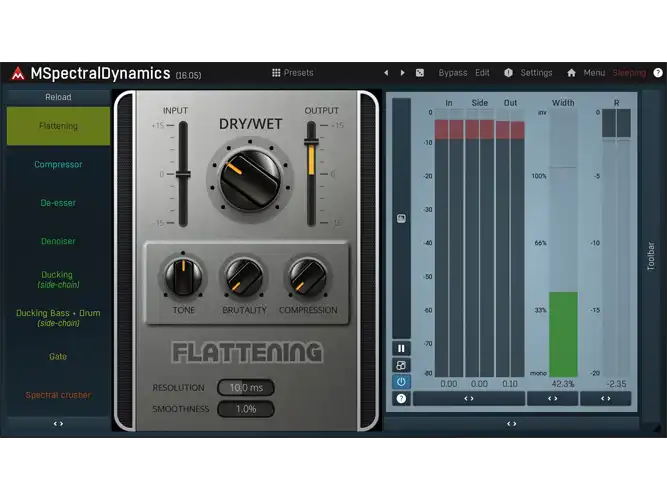This screenshot has height=500, width=667.
Task: Select the Compressor device
Action: point(58,164)
